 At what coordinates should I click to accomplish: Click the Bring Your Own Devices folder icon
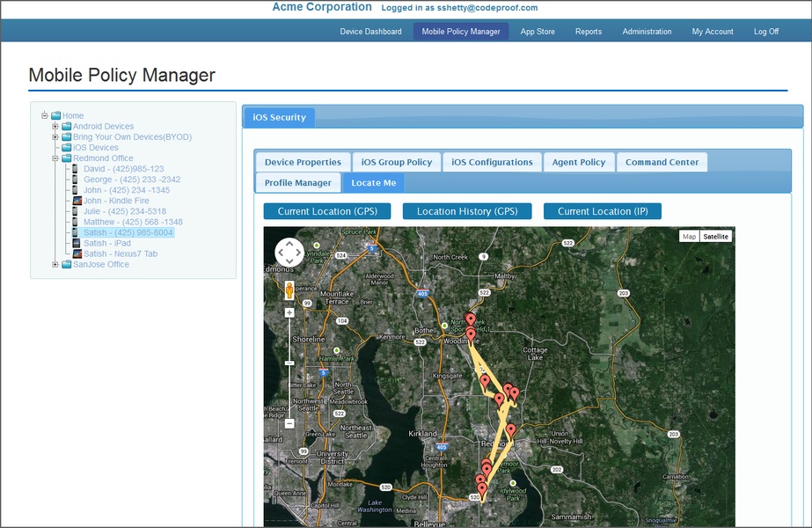click(x=66, y=136)
